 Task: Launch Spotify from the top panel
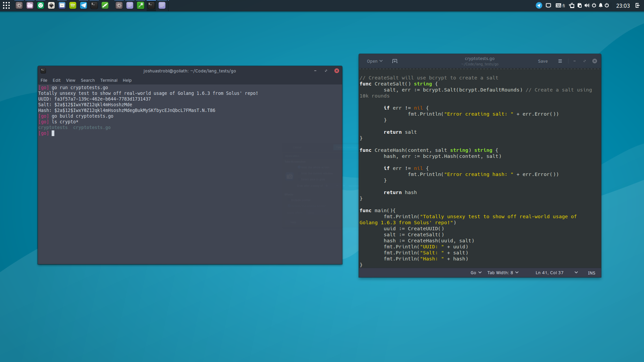[73, 5]
